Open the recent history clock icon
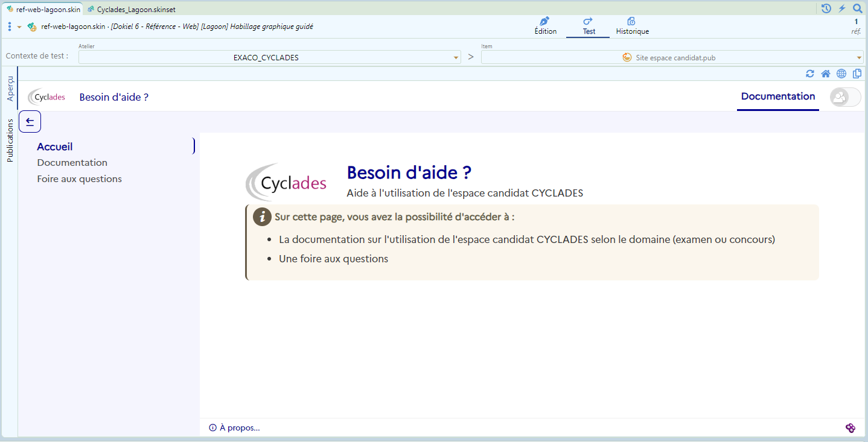868x442 pixels. [826, 8]
